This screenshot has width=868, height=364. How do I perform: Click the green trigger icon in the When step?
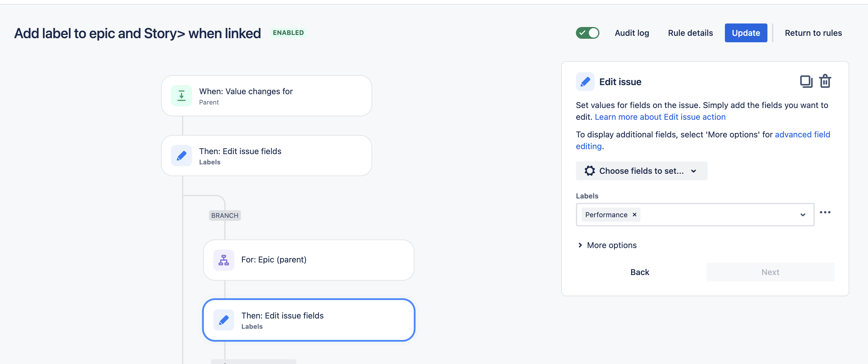(181, 96)
